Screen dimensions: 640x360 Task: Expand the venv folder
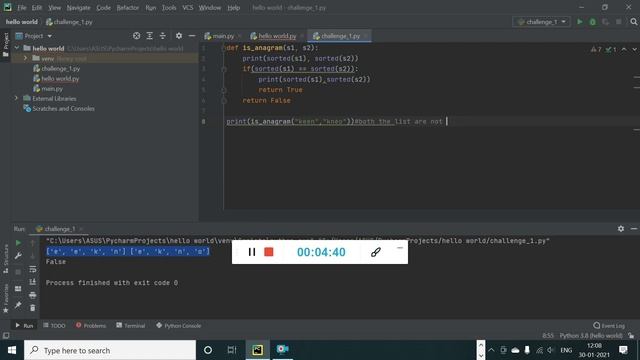point(25,58)
